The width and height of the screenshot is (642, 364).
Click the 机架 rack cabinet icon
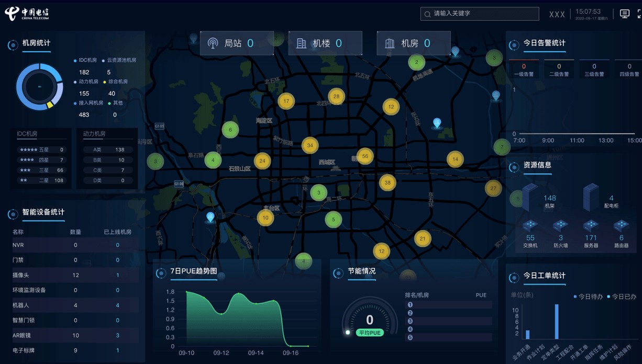(530, 197)
